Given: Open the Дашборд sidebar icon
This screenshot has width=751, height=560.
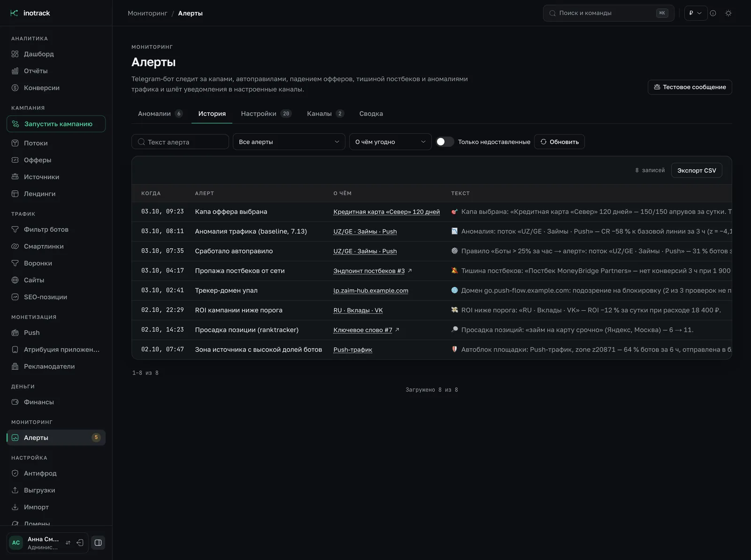Looking at the screenshot, I should coord(15,54).
